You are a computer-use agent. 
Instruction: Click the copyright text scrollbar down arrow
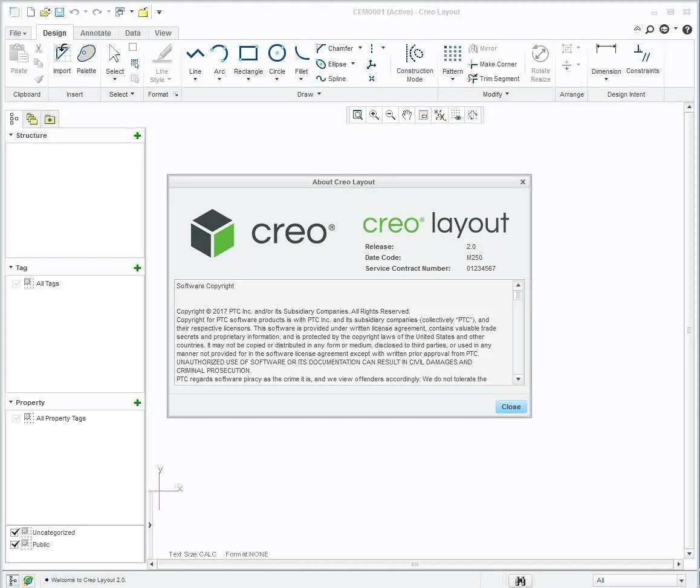pos(518,379)
